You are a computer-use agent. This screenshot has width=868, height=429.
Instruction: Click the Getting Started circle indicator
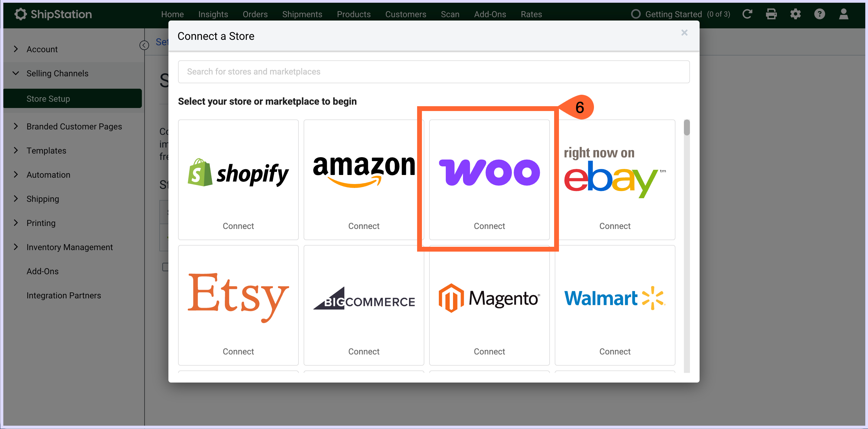point(636,14)
